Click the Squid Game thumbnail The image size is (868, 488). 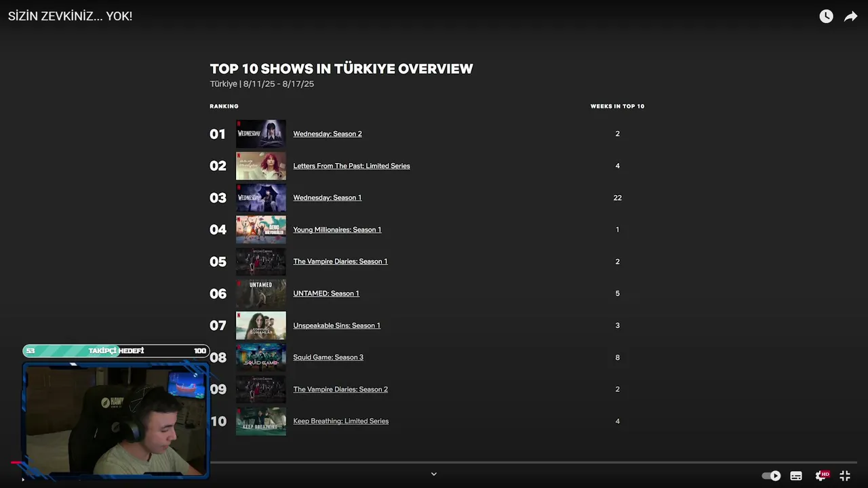click(261, 357)
